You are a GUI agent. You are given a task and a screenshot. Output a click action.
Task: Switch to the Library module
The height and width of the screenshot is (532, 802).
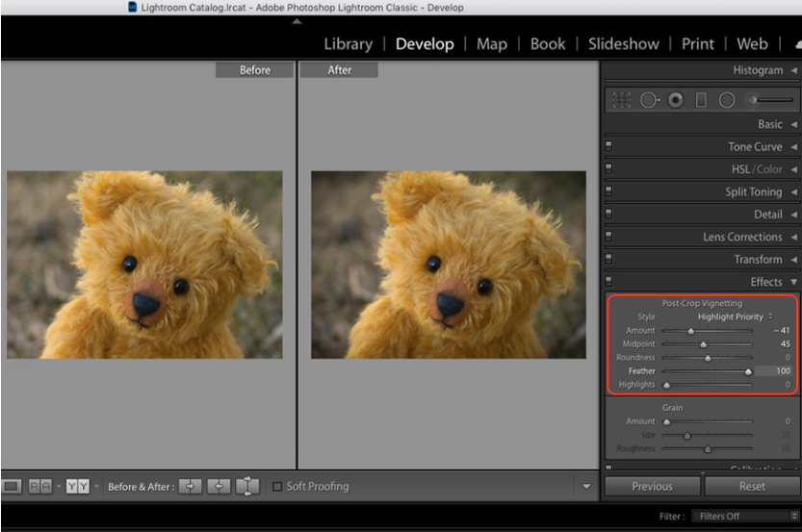349,44
